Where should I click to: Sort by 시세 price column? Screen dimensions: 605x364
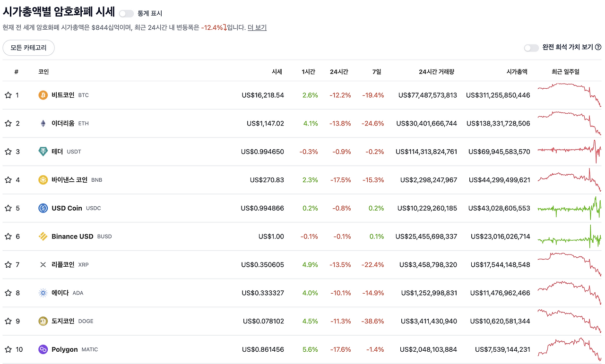tap(277, 72)
